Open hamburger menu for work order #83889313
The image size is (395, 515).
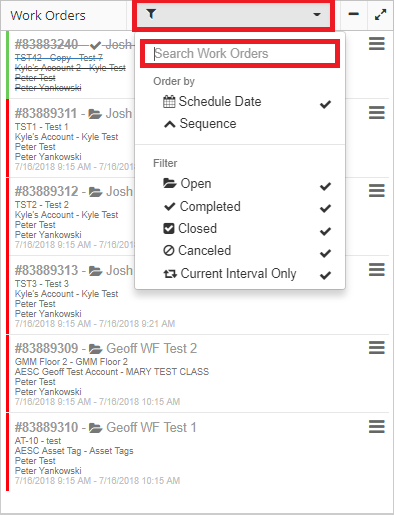tap(377, 269)
